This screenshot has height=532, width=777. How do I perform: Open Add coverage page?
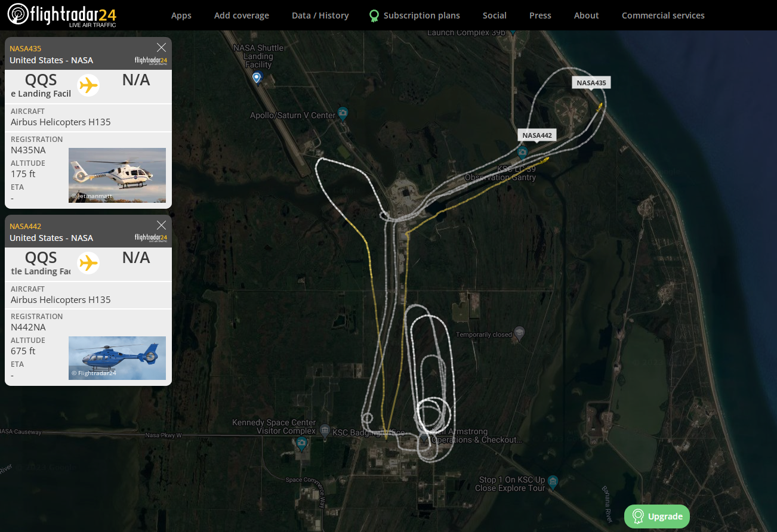pos(242,16)
